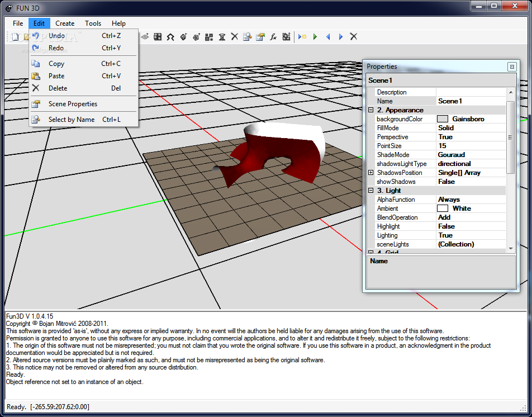
Task: Select the FillMode value Solid
Action: 471,128
